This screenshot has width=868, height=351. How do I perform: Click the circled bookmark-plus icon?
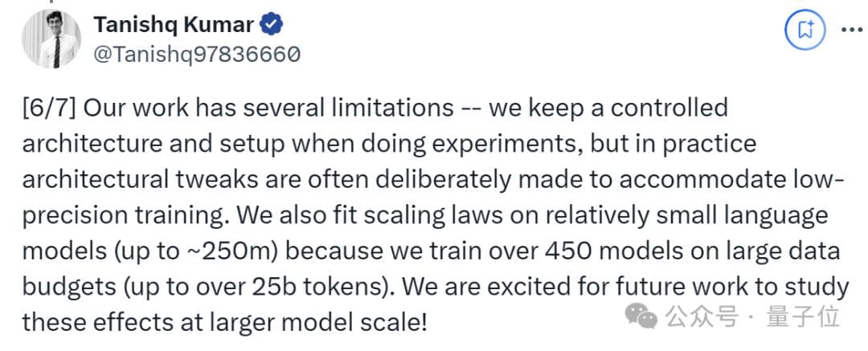tap(804, 31)
